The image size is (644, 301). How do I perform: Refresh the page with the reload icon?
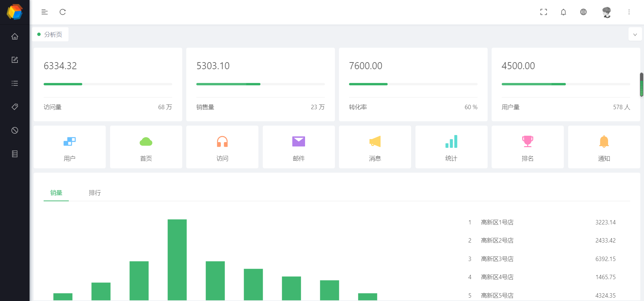63,12
